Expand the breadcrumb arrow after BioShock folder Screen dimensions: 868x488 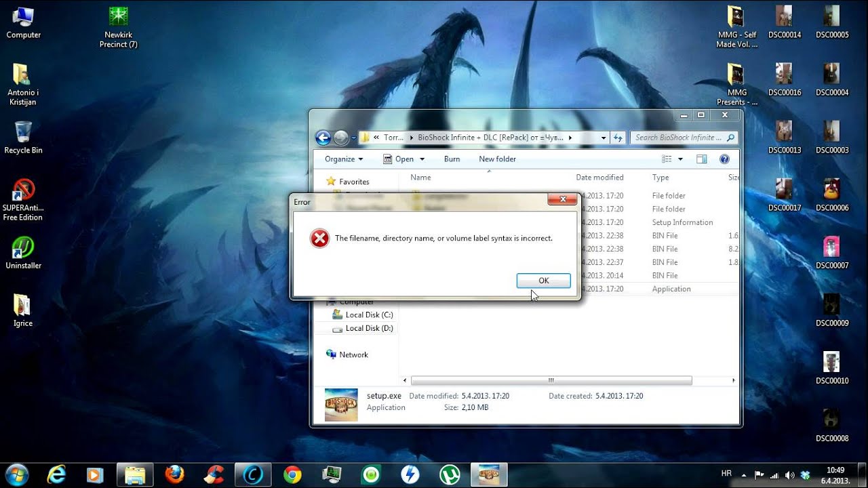click(x=570, y=138)
